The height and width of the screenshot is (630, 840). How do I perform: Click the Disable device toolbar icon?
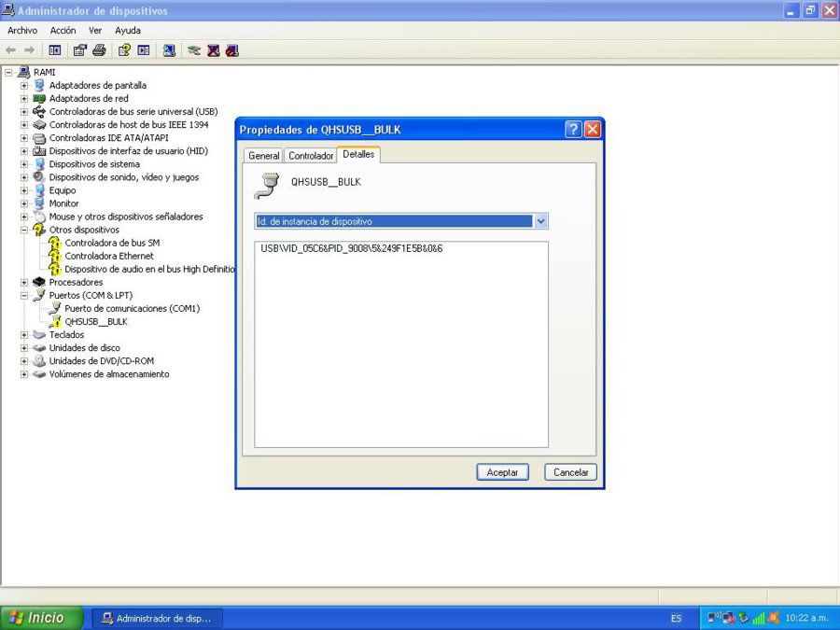[232, 50]
